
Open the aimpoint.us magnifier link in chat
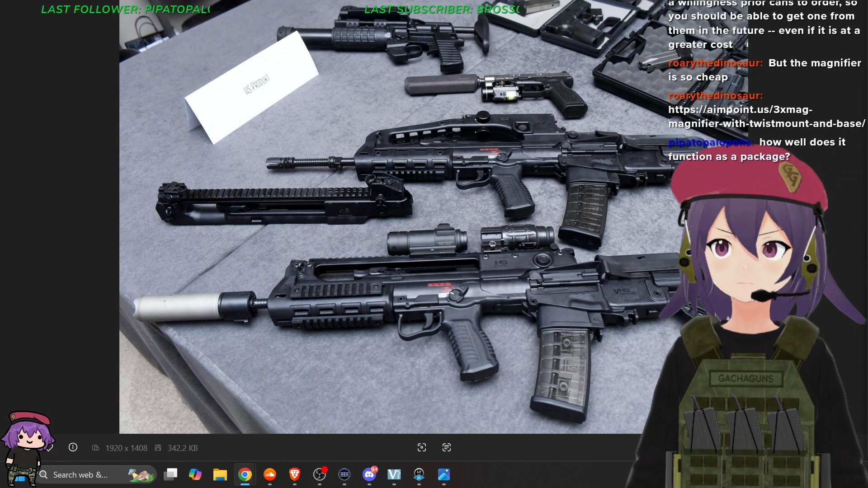tap(767, 117)
